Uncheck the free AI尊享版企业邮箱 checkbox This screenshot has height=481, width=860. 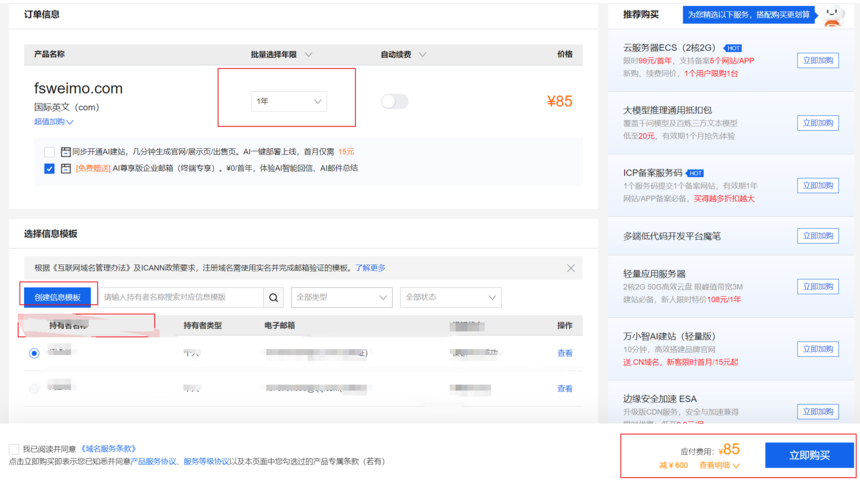click(49, 168)
